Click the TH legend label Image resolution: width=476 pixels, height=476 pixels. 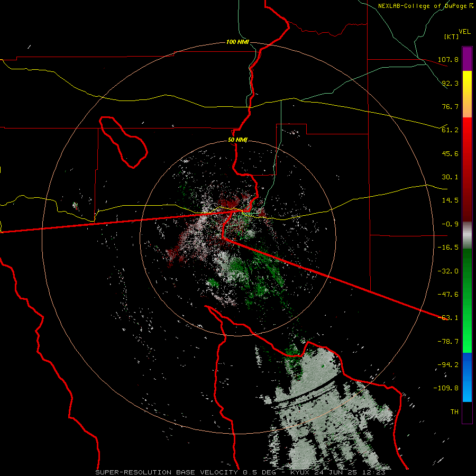[x=454, y=412]
